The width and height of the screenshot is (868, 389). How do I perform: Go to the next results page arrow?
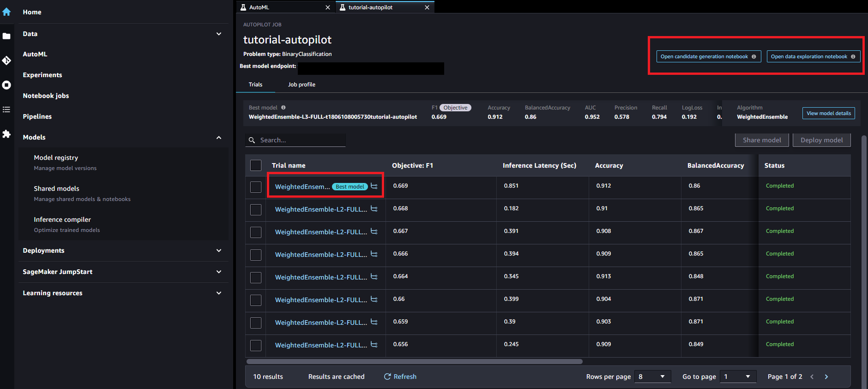pyautogui.click(x=826, y=377)
